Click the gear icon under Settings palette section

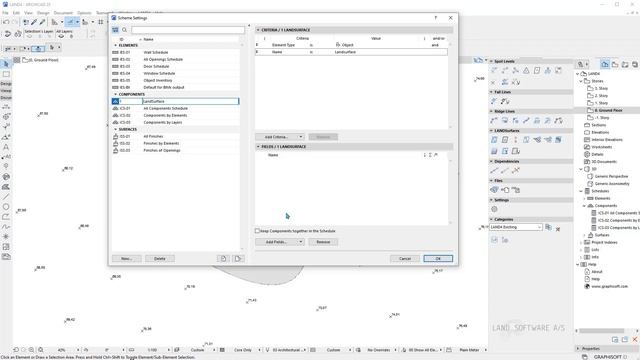point(494,209)
